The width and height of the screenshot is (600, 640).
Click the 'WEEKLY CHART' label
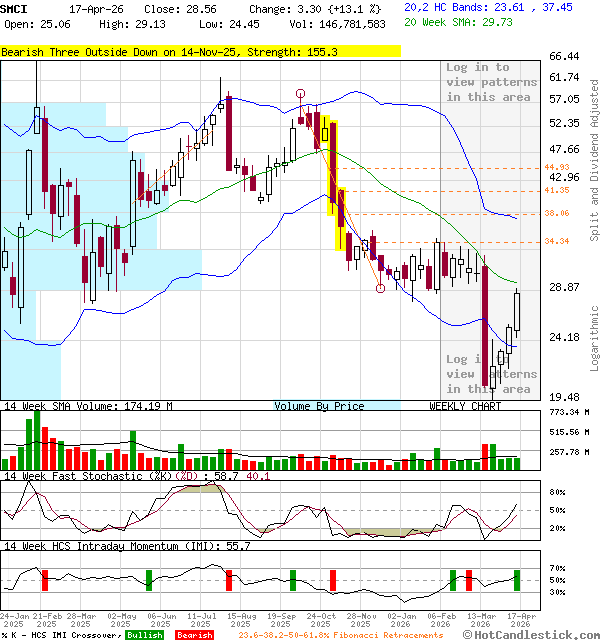[x=462, y=406]
